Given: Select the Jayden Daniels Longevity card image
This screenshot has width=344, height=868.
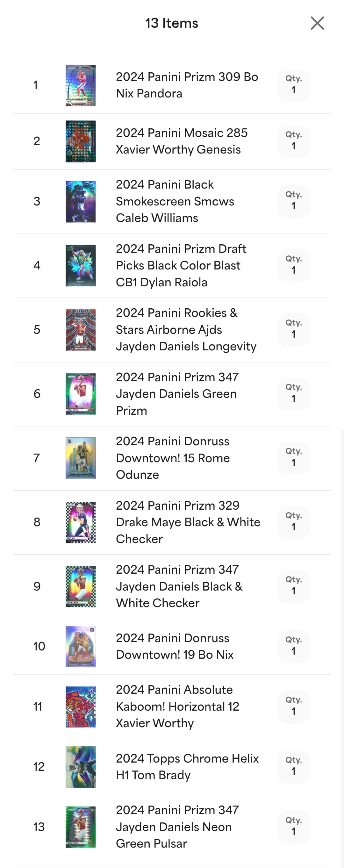Looking at the screenshot, I should point(81,330).
